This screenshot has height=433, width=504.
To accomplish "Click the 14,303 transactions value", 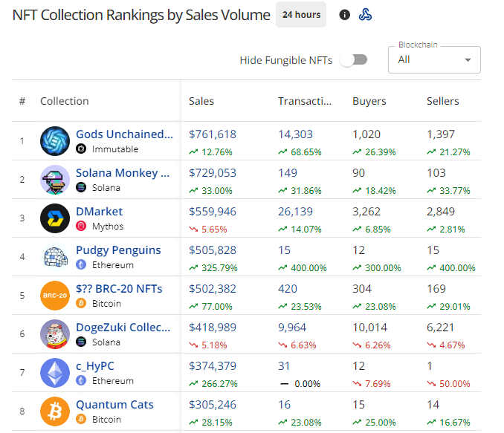I will point(295,134).
